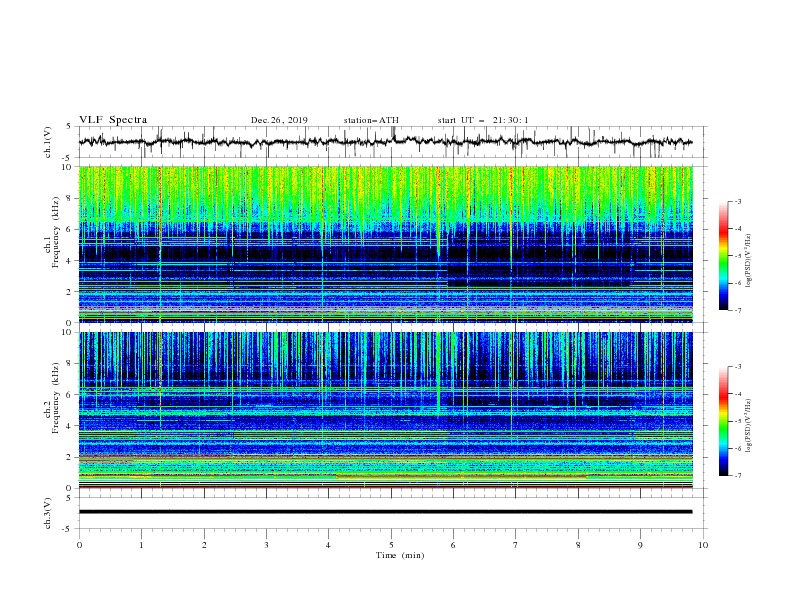The height and width of the screenshot is (612, 792).
Task: Click the "8" kHz tick of ch.1 spectrogram
Action: point(70,198)
